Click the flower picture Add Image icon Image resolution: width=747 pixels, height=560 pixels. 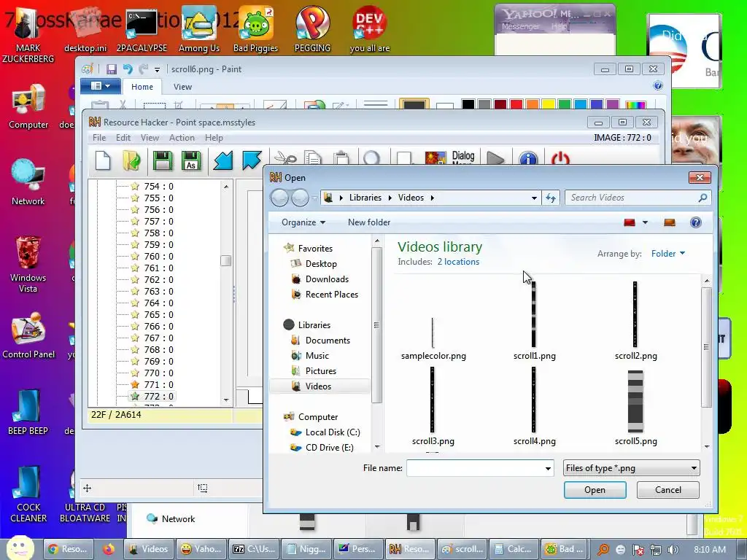[435, 157]
